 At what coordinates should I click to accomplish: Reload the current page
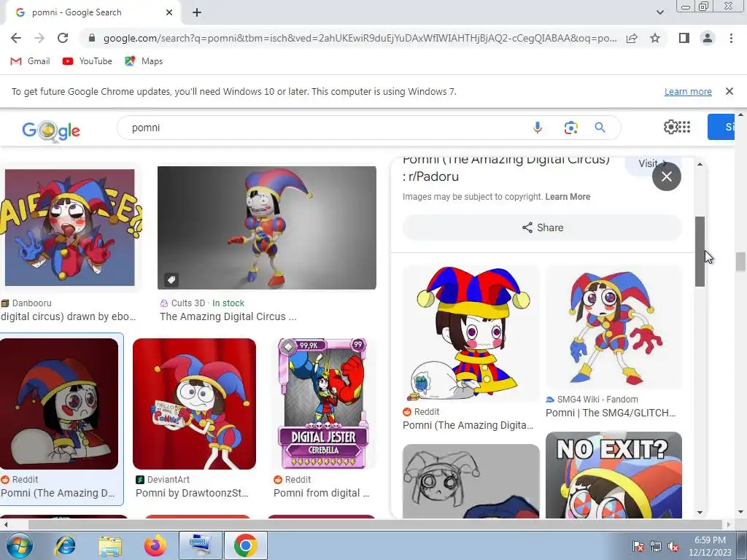[63, 38]
